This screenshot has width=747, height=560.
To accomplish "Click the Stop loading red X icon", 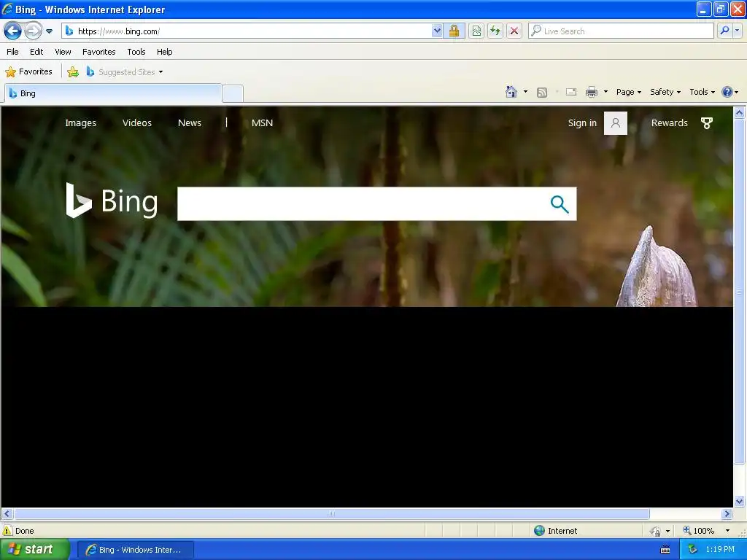I will click(514, 31).
